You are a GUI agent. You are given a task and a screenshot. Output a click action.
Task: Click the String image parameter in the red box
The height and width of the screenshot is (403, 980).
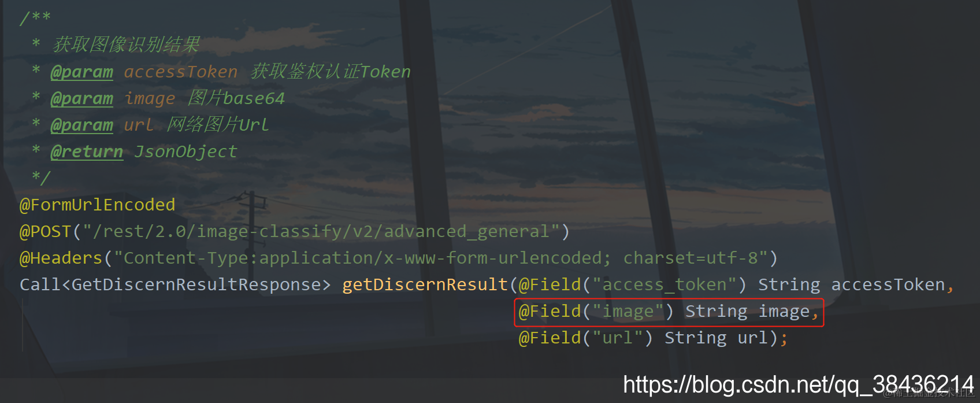(748, 311)
